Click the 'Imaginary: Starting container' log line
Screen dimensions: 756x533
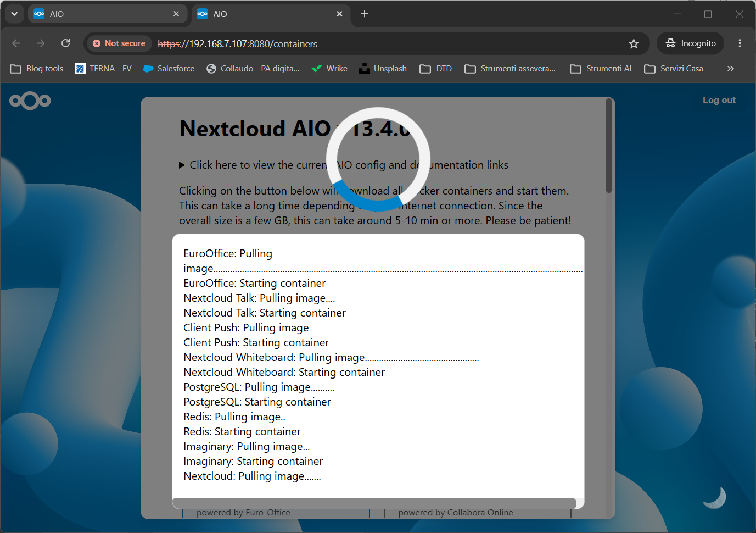pyautogui.click(x=253, y=461)
